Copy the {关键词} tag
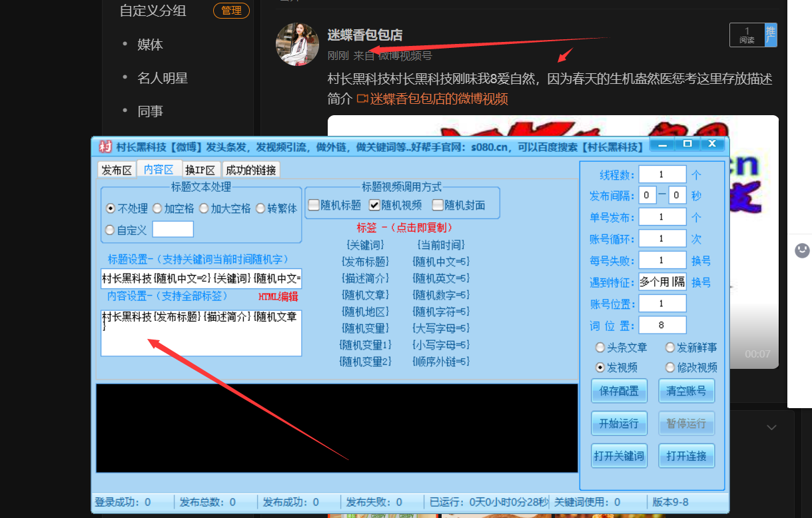 point(364,245)
